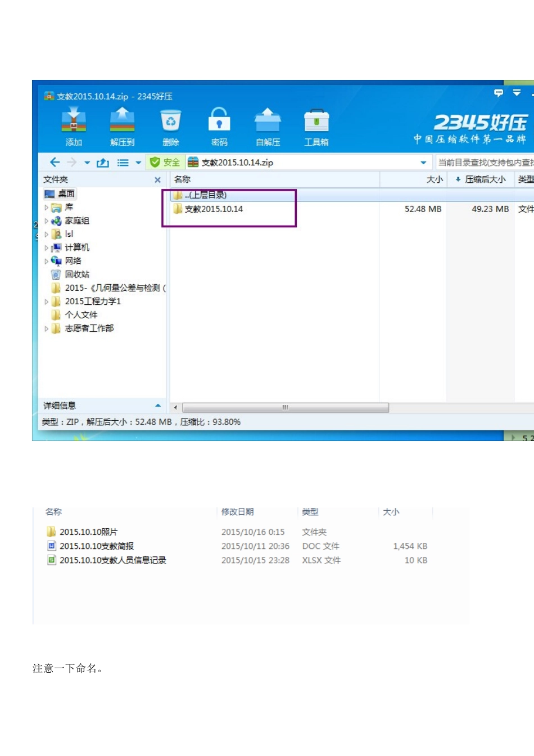534x756 pixels.
Task: Close the 文件夹 folder panel
Action: pyautogui.click(x=158, y=180)
